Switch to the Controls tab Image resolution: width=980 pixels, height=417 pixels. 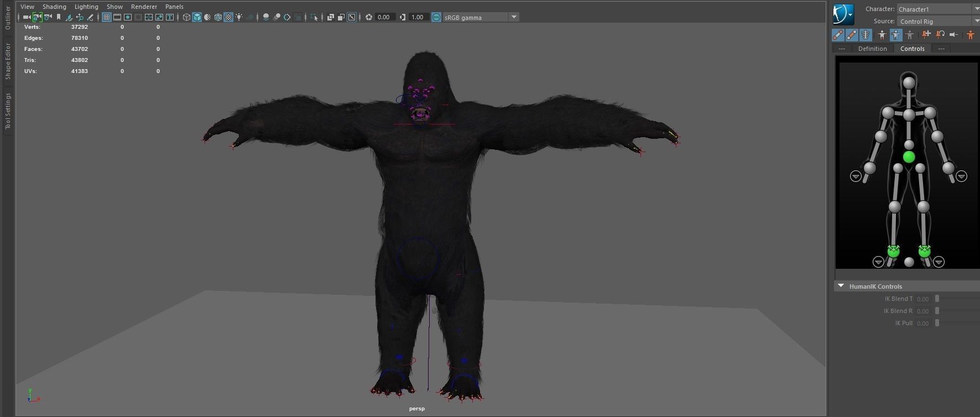(x=912, y=49)
